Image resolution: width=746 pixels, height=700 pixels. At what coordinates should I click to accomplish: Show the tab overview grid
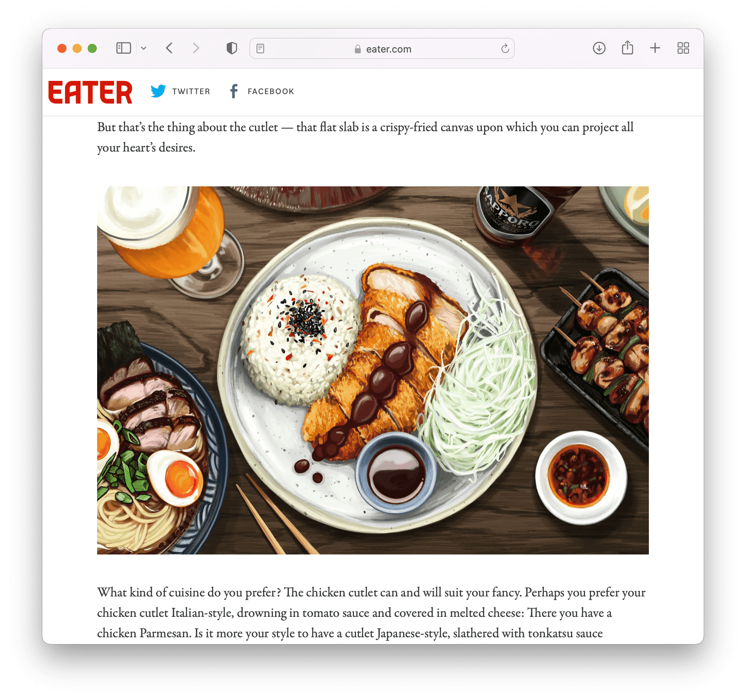click(x=683, y=48)
